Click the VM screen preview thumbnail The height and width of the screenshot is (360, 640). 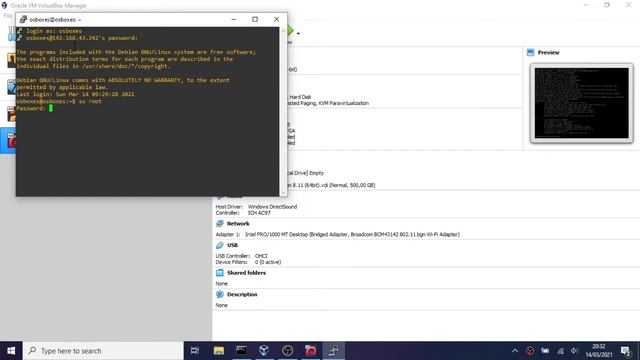click(582, 103)
